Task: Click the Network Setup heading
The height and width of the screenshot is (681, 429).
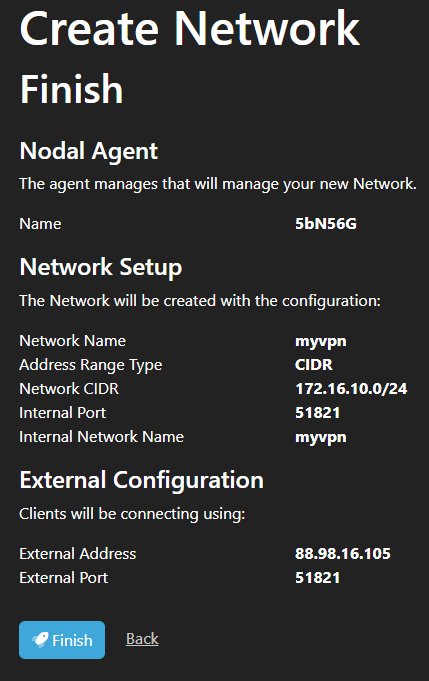Action: click(101, 267)
